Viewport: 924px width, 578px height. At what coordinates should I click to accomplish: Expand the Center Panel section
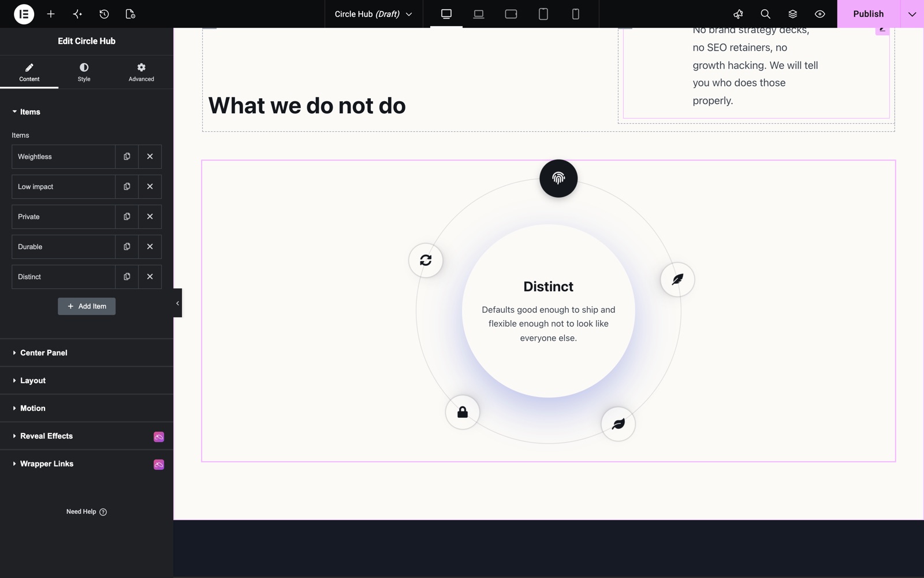87,353
